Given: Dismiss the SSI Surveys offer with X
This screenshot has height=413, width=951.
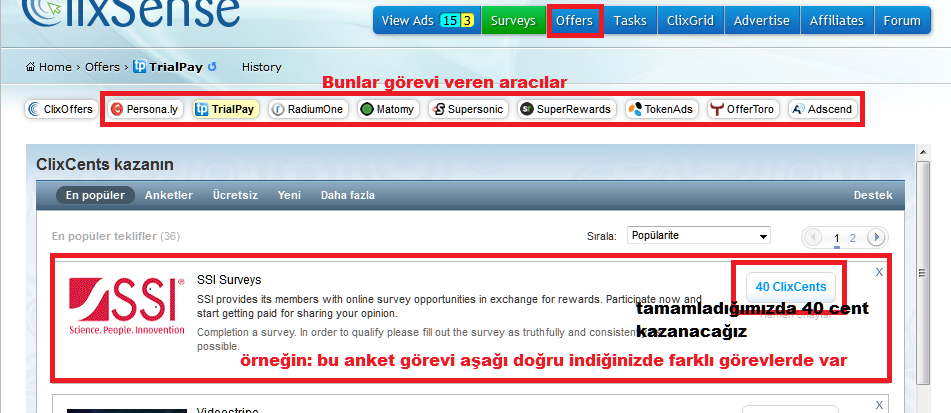Looking at the screenshot, I should click(879, 272).
